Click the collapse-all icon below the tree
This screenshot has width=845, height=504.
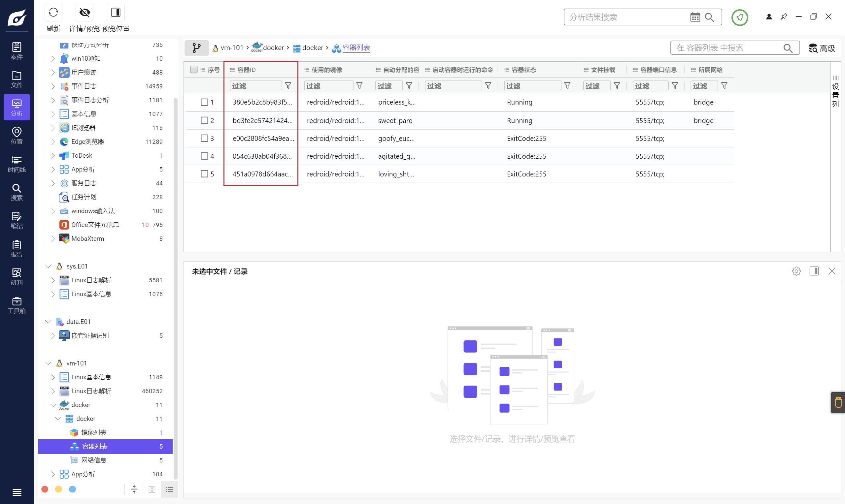tap(134, 489)
